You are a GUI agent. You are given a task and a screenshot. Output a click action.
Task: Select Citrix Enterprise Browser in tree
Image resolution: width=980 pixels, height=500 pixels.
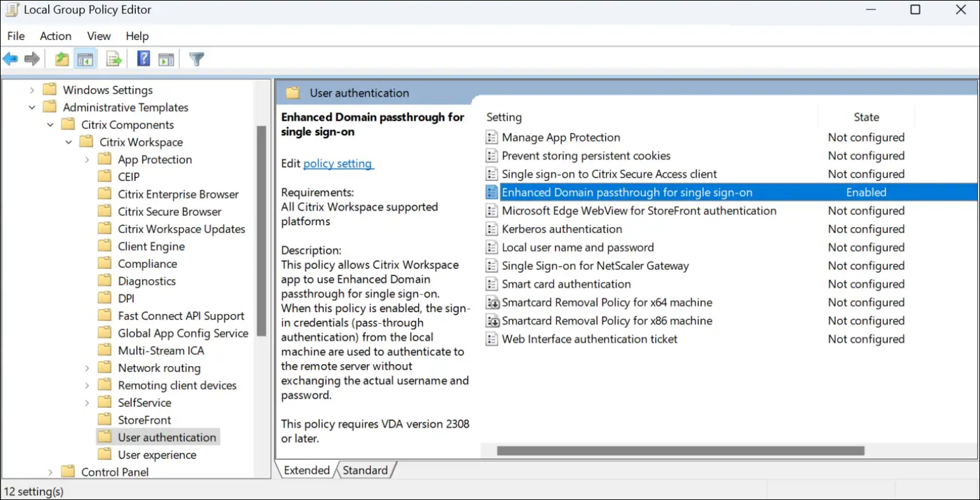tap(178, 195)
